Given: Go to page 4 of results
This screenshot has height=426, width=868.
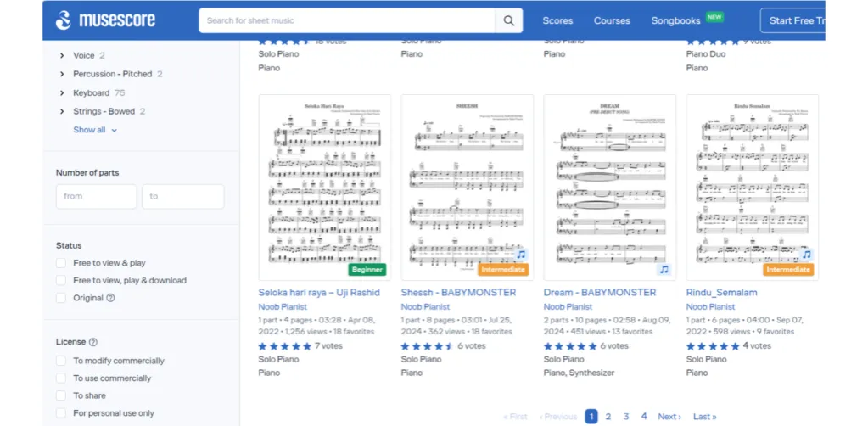Looking at the screenshot, I should (x=644, y=417).
